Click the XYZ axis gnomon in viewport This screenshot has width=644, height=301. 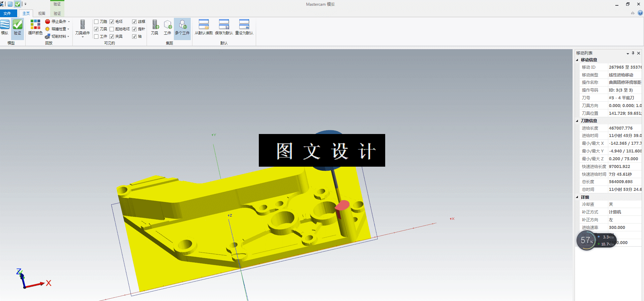[x=34, y=279]
